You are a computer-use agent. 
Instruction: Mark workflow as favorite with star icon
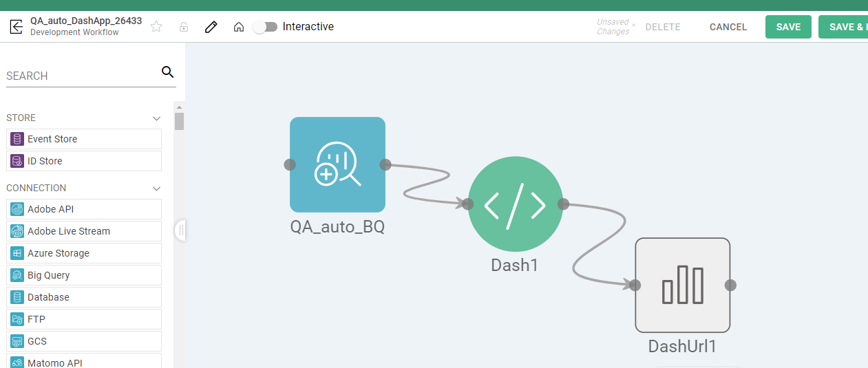click(156, 27)
